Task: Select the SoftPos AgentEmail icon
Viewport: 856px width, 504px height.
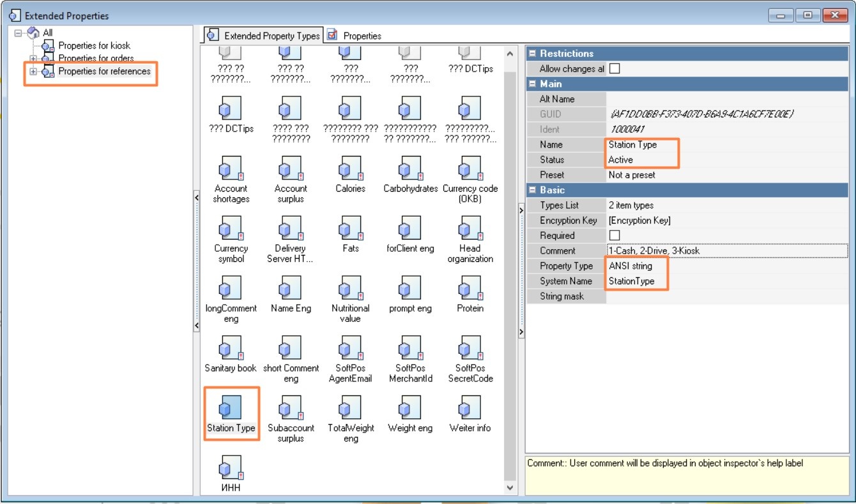Action: coord(351,349)
